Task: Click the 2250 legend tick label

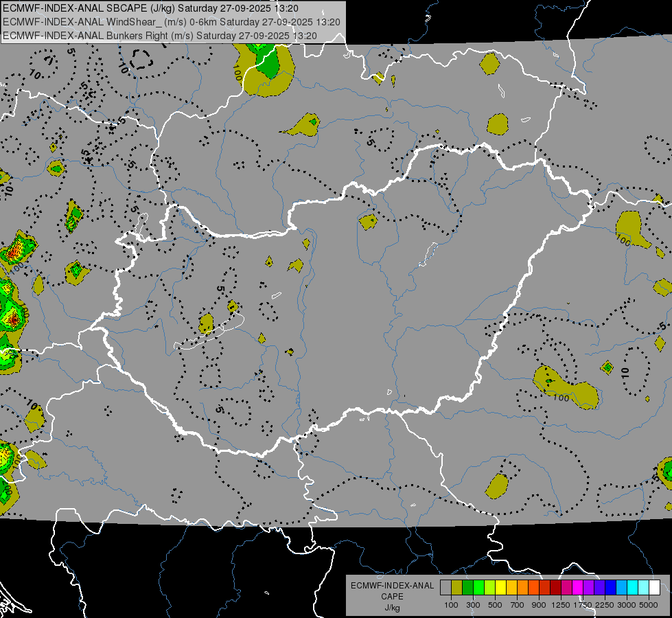Action: (604, 605)
